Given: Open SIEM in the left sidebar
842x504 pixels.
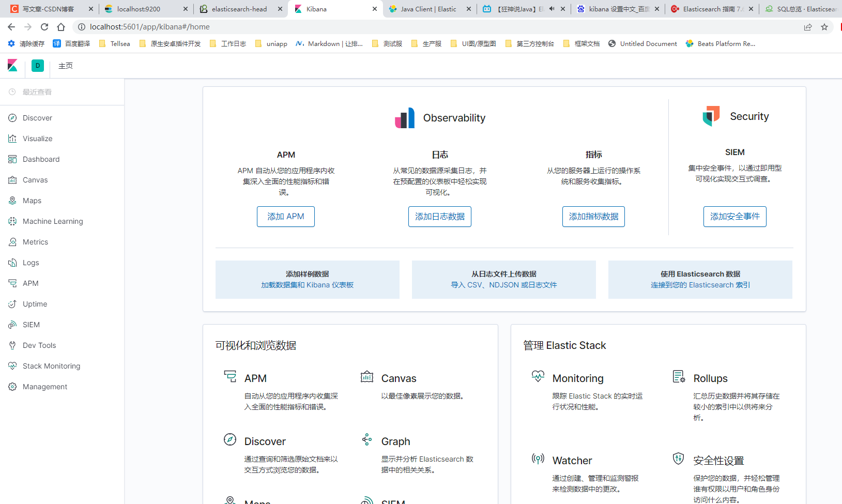Looking at the screenshot, I should 31,325.
